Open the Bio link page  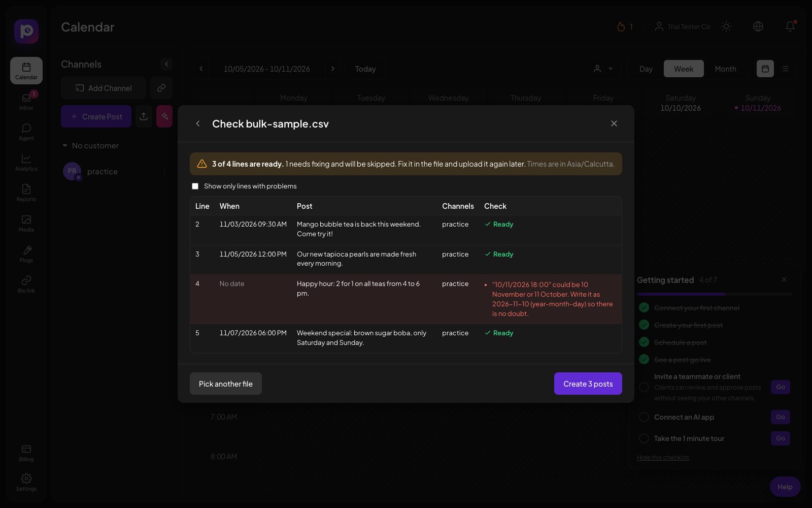click(26, 283)
